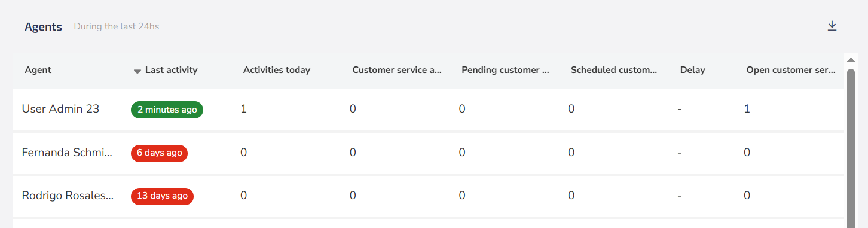This screenshot has width=868, height=228.
Task: Click the Agents section title
Action: click(43, 27)
